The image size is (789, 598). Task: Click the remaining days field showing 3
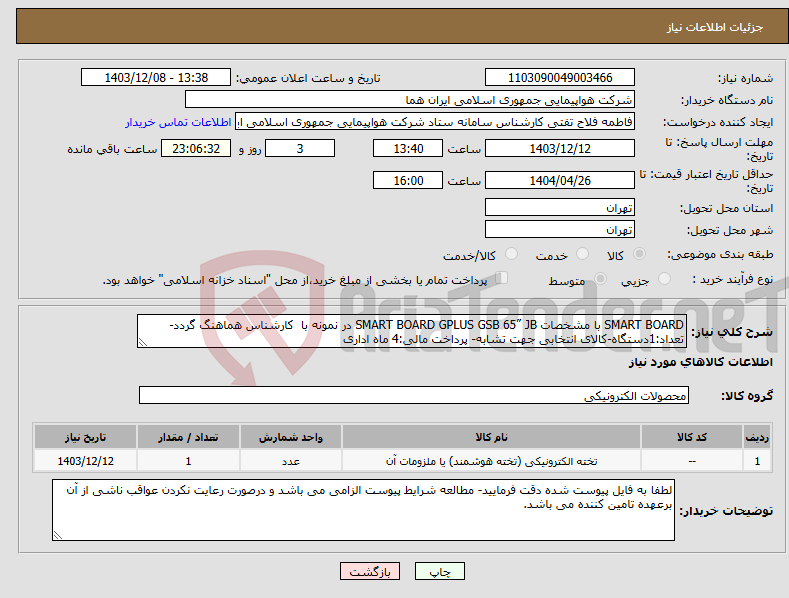click(300, 148)
